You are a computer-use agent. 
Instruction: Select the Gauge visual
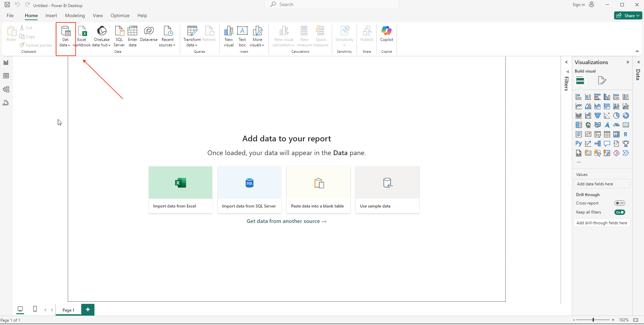[616, 125]
